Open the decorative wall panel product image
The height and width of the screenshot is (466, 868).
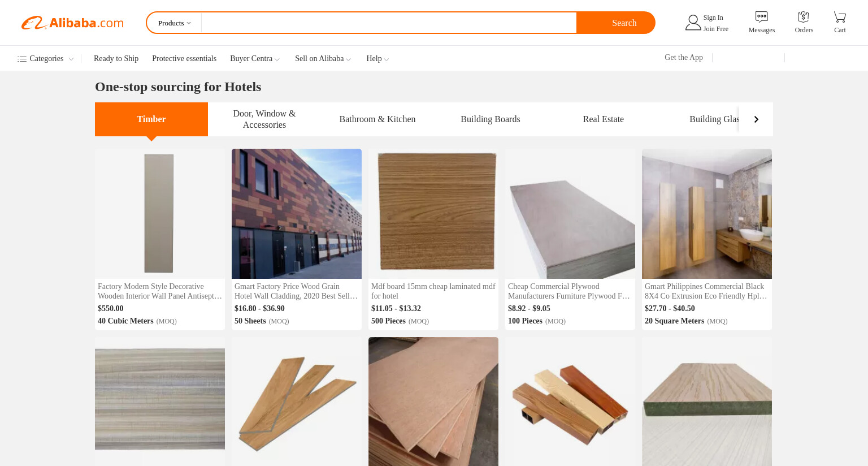point(160,214)
